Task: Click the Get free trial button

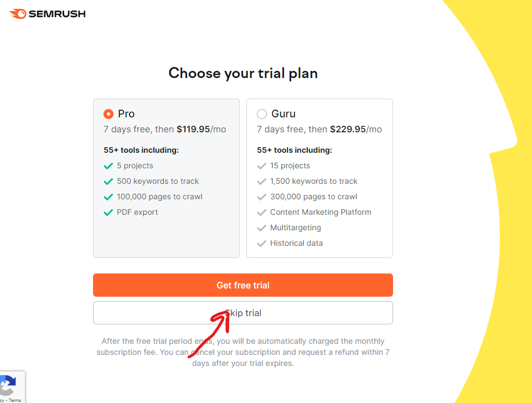Action: point(242,285)
